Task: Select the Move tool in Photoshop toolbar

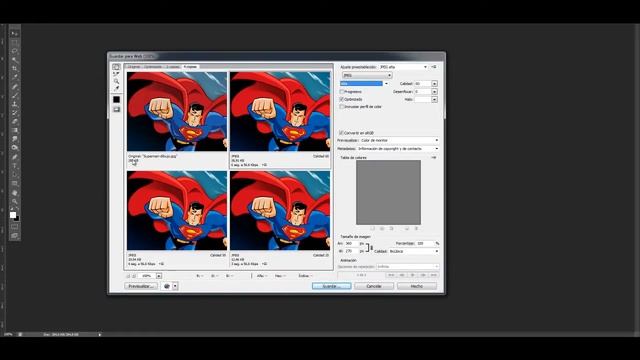Action: coord(14,33)
